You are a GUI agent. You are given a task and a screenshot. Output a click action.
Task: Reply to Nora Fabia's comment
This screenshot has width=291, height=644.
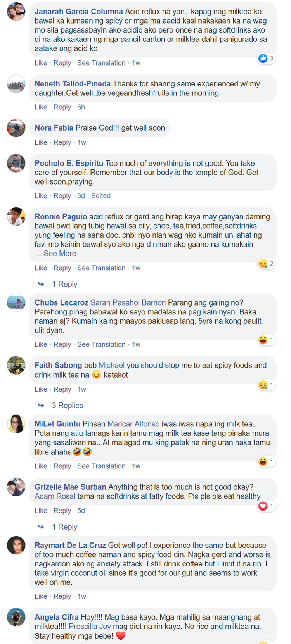pyautogui.click(x=62, y=142)
